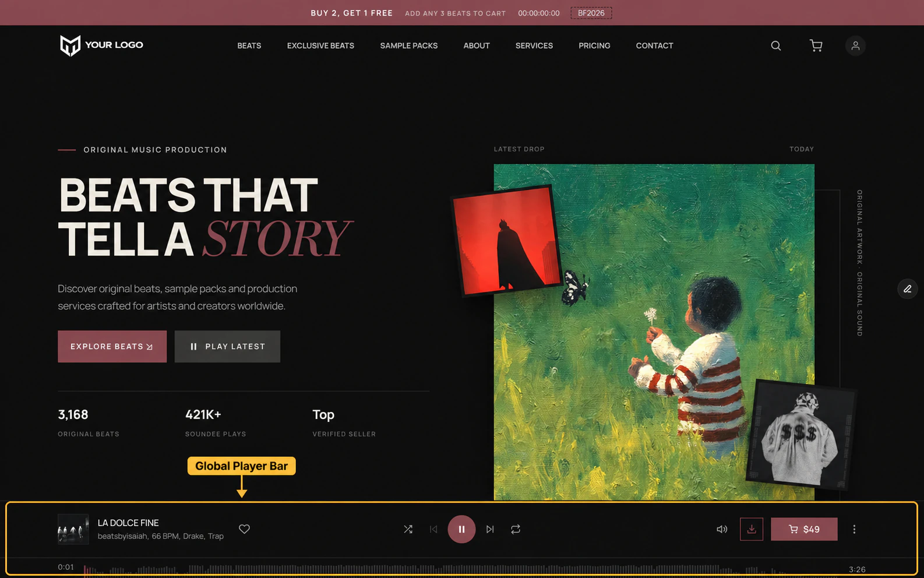This screenshot has width=924, height=578.
Task: Click the ADD ANY 3 BEATS TO CART text
Action: 456,13
